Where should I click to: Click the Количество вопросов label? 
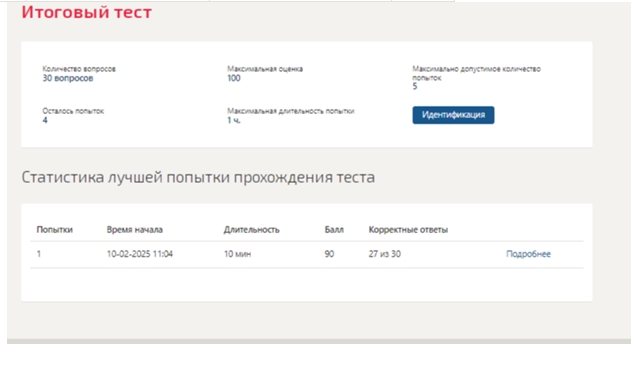click(x=79, y=69)
